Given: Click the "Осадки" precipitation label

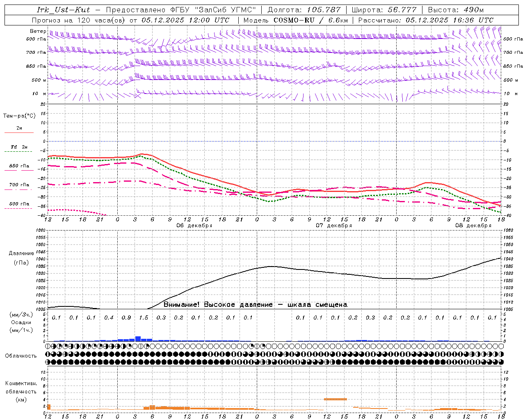Looking at the screenshot, I should [21, 322].
